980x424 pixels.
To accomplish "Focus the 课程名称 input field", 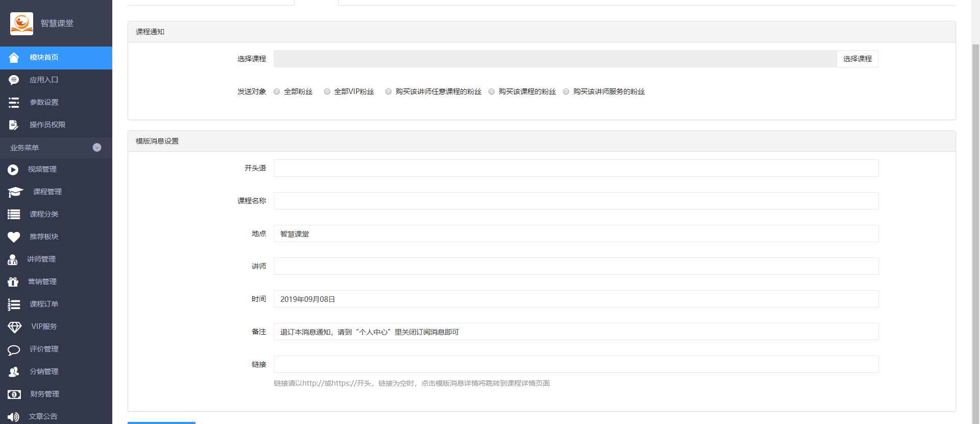I will coord(576,201).
